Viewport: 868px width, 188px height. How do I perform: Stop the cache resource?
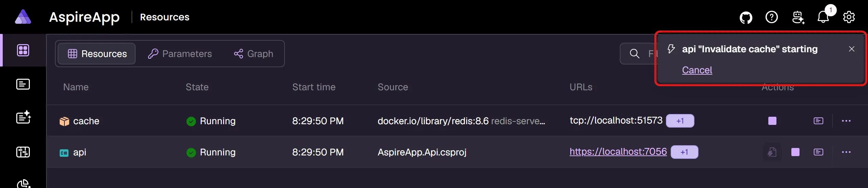(x=772, y=121)
